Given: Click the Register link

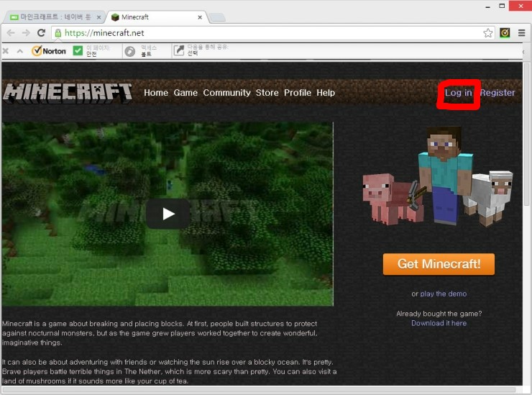Looking at the screenshot, I should click(x=497, y=93).
